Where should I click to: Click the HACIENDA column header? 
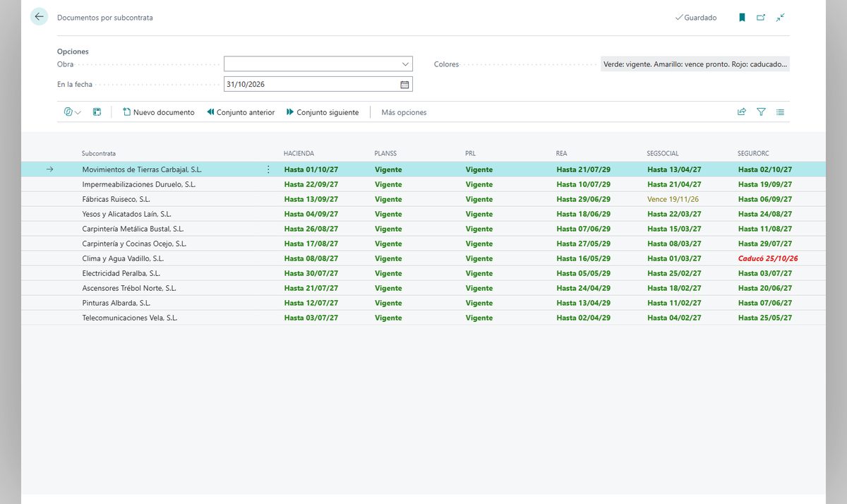pos(299,153)
